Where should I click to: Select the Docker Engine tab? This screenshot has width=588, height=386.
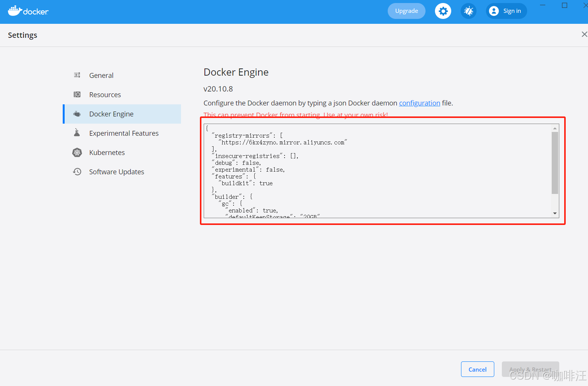click(x=122, y=114)
